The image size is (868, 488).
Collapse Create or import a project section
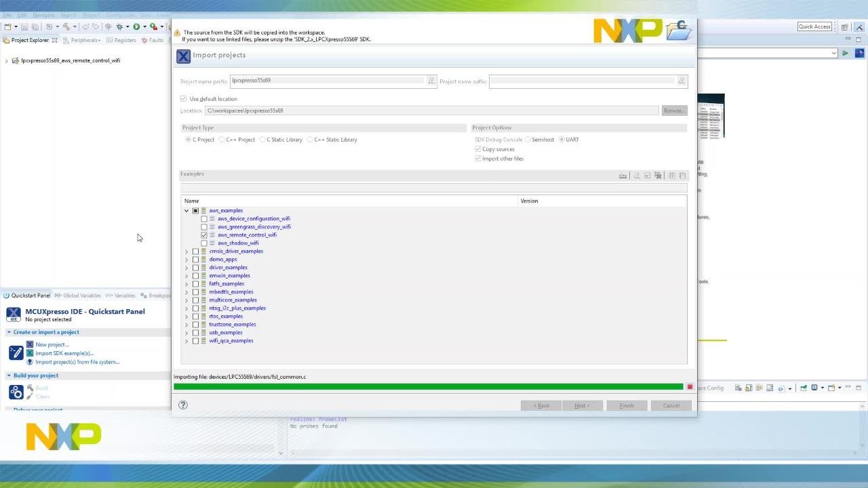[x=9, y=332]
